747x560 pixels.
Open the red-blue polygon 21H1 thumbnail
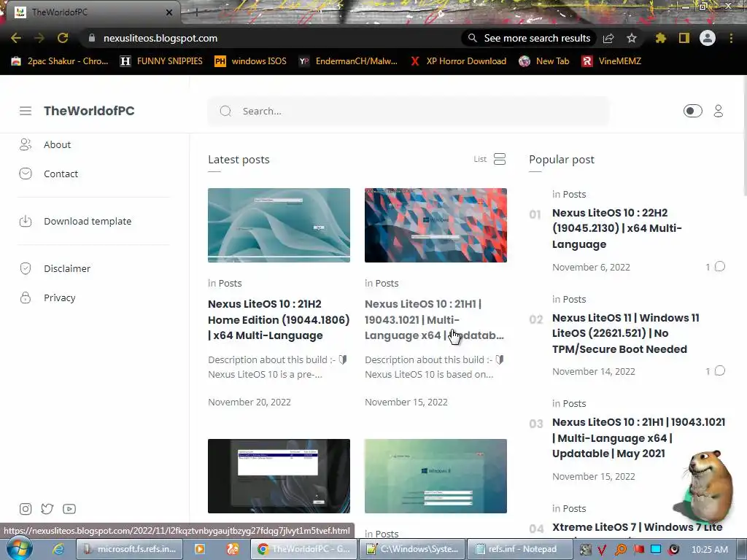tap(436, 225)
